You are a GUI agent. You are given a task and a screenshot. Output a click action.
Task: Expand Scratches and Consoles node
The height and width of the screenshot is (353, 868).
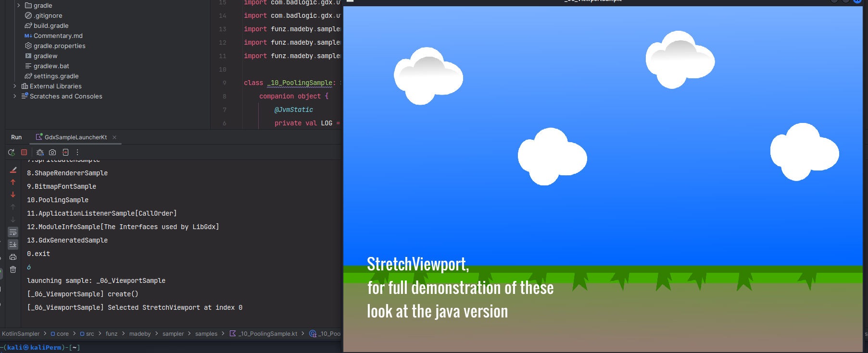tap(14, 97)
